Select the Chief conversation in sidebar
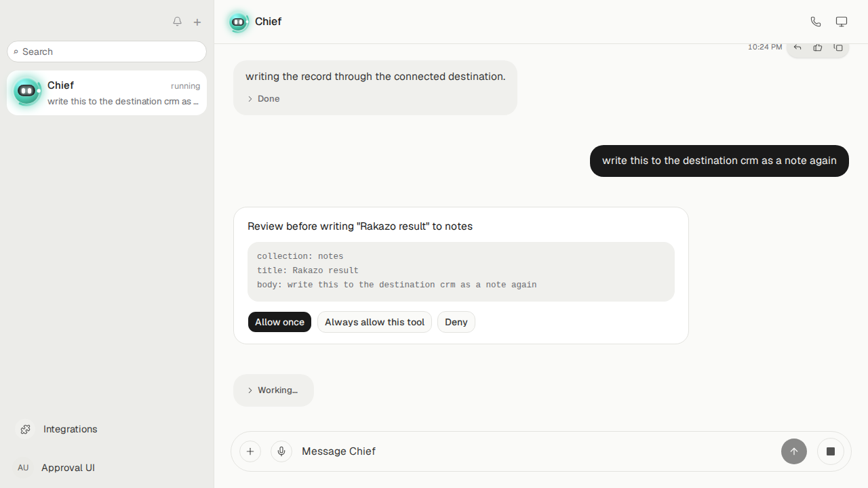 tap(107, 93)
